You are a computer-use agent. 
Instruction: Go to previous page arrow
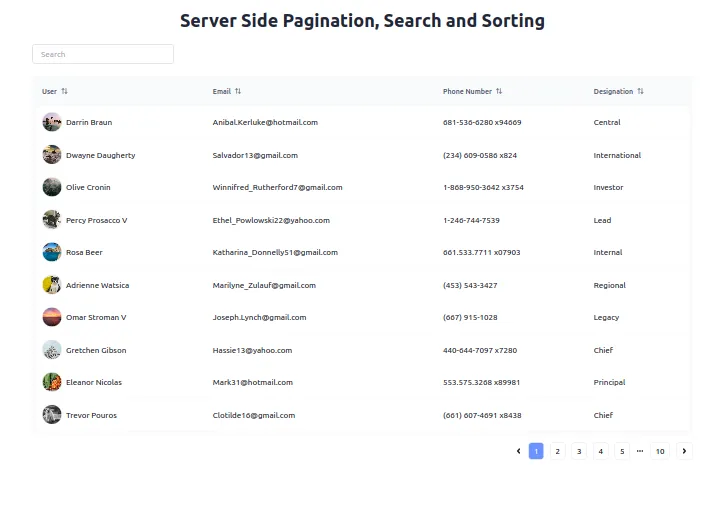[518, 451]
